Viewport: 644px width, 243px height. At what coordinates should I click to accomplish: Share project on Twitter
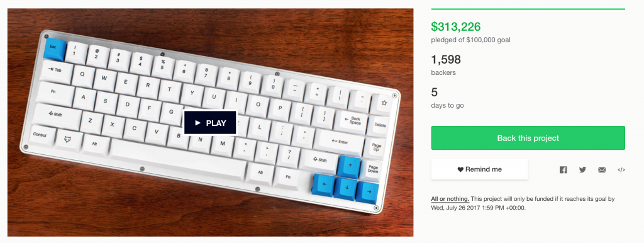pyautogui.click(x=582, y=169)
